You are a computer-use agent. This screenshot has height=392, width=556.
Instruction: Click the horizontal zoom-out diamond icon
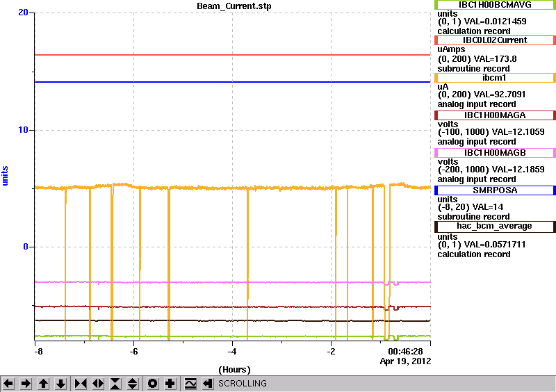[x=98, y=384]
